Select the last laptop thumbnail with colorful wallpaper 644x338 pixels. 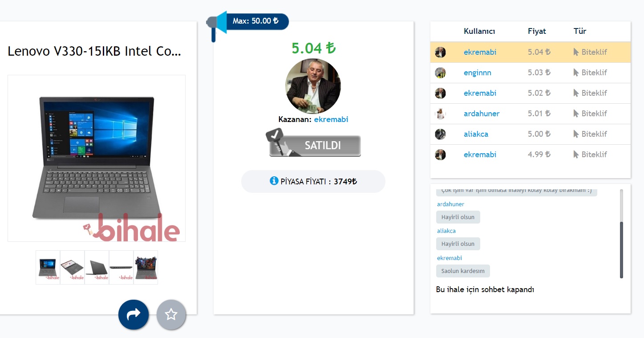146,267
